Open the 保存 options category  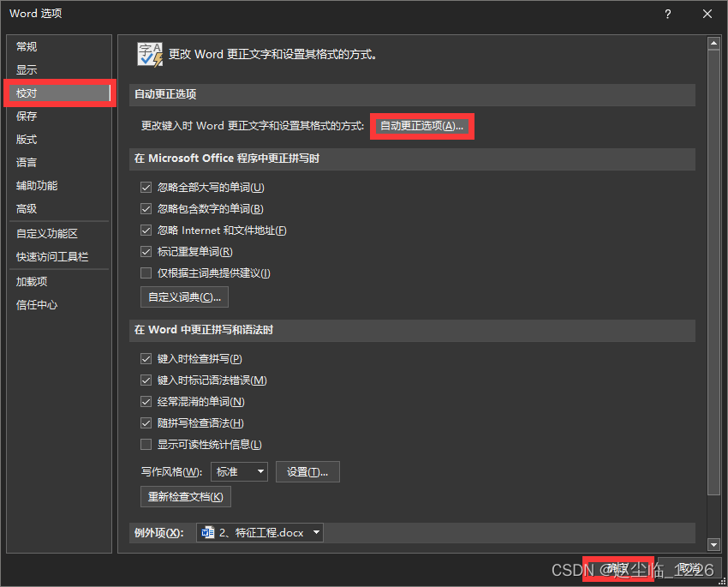tap(59, 117)
